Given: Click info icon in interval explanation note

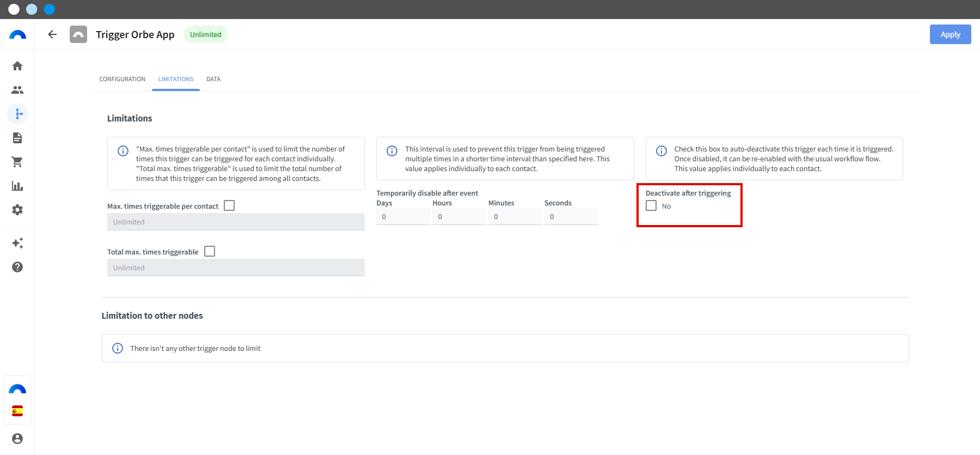Looking at the screenshot, I should click(x=392, y=151).
